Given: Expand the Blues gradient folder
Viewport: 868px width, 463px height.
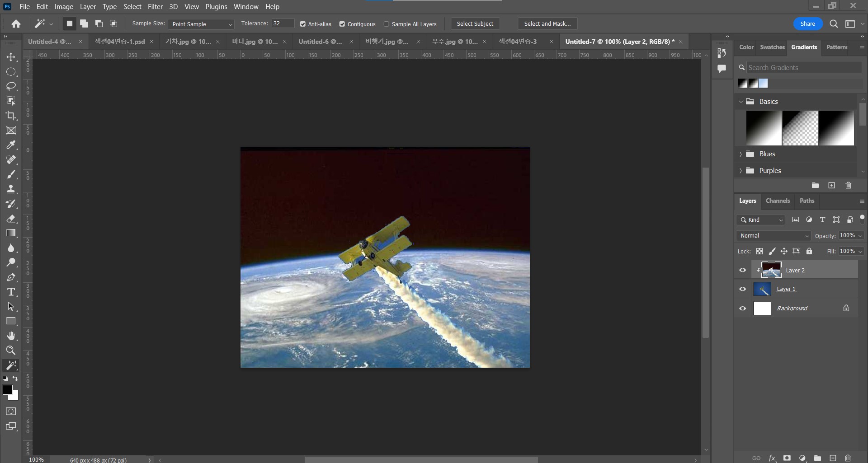Looking at the screenshot, I should pyautogui.click(x=741, y=154).
